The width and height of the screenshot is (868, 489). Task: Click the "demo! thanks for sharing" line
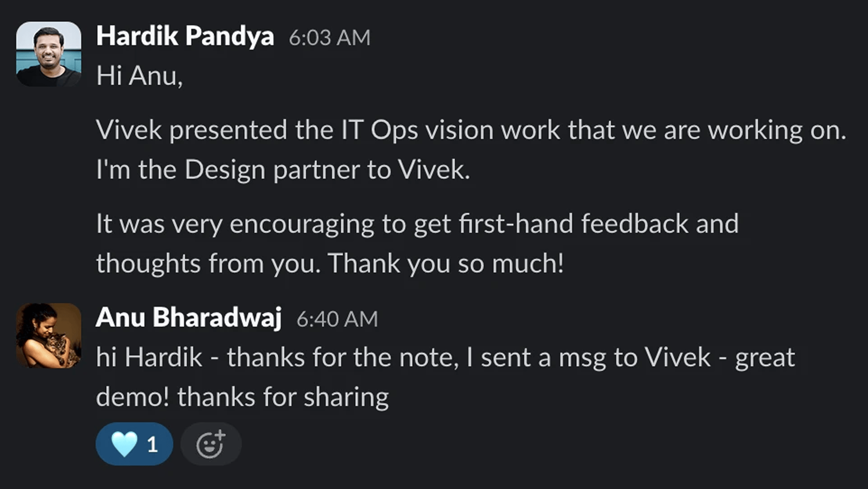[x=242, y=397]
